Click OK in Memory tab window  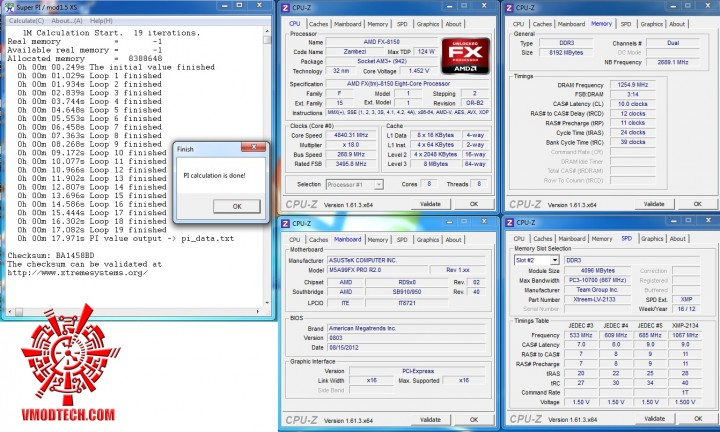[698, 204]
